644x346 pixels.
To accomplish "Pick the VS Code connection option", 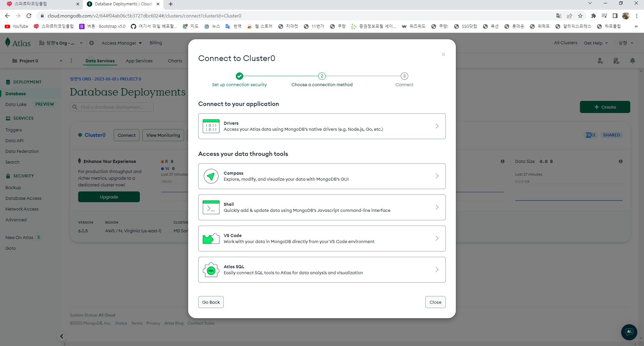I will point(322,238).
